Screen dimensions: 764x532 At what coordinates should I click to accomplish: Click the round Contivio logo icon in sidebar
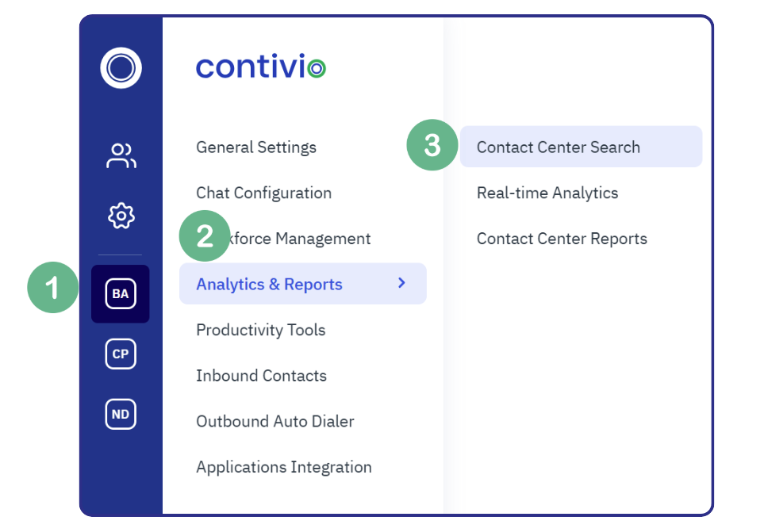pyautogui.click(x=121, y=67)
